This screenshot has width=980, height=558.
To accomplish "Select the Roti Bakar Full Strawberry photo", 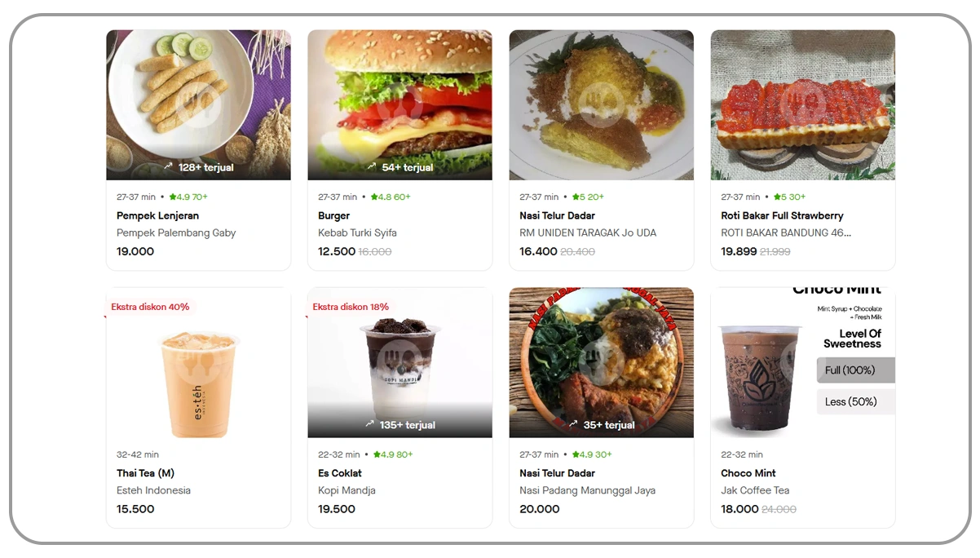I will pos(803,105).
